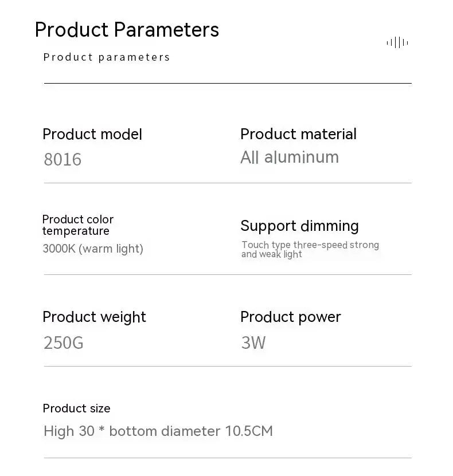
Task: Click the Product Parameters heading
Action: pos(127,30)
